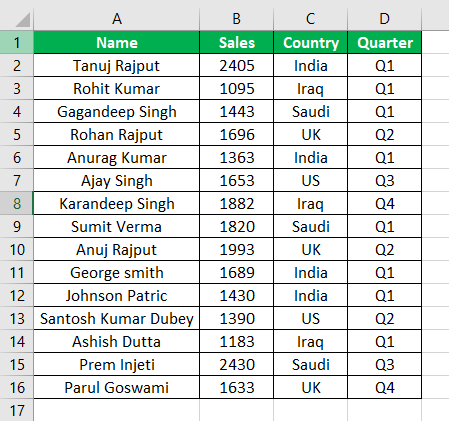This screenshot has height=421, width=449.
Task: Select George smith name cell
Action: tap(117, 272)
